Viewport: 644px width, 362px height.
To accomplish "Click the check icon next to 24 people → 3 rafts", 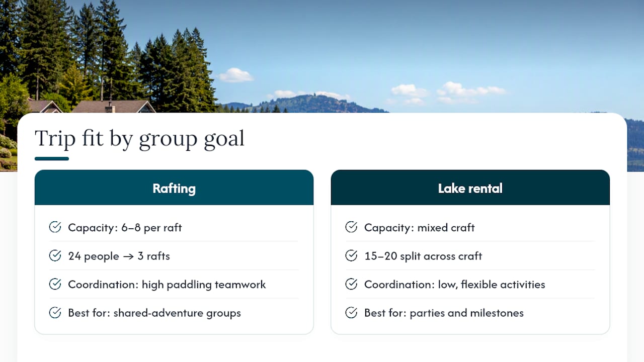I will (55, 256).
